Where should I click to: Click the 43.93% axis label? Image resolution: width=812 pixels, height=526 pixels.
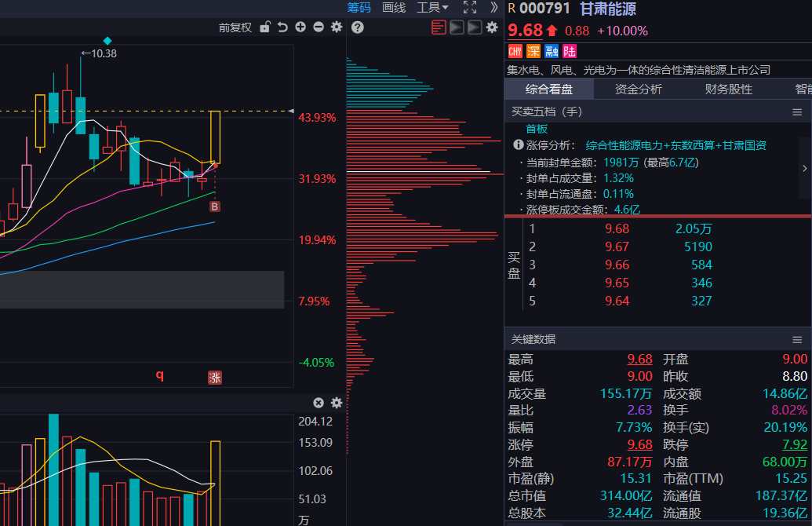(x=317, y=118)
